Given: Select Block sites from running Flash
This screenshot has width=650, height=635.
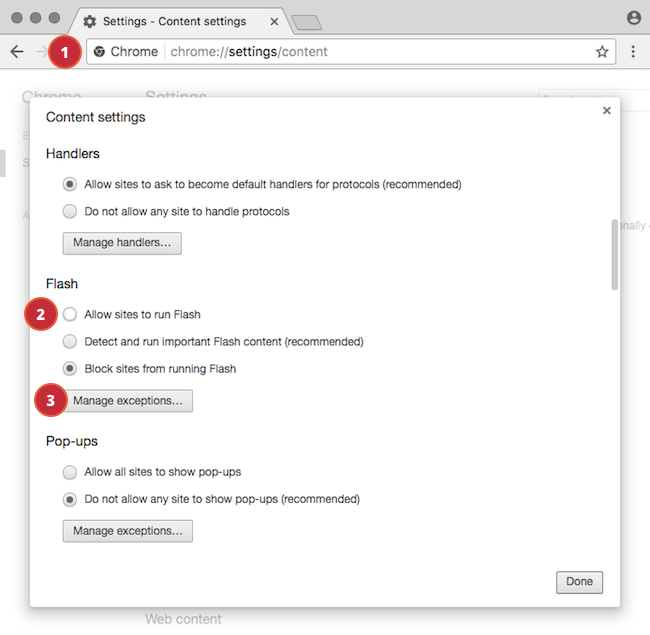Looking at the screenshot, I should pyautogui.click(x=70, y=368).
